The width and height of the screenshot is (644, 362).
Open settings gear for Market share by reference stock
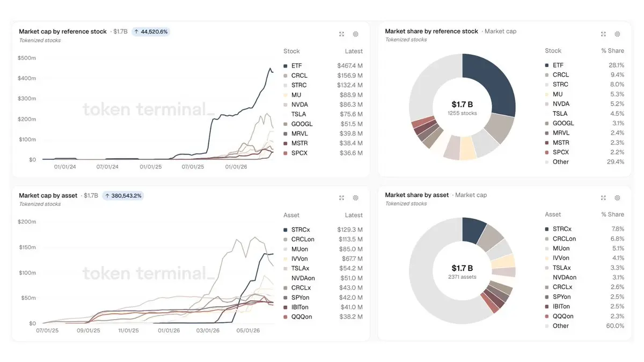(617, 34)
